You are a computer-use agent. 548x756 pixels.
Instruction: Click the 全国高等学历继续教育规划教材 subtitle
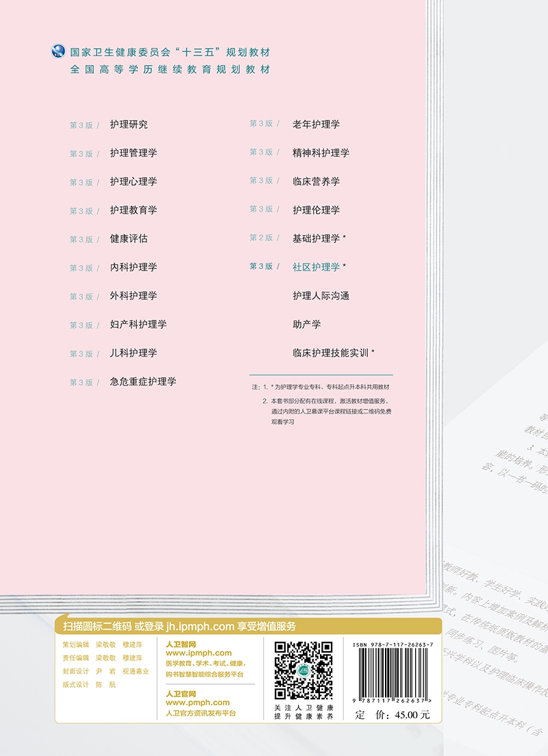(x=170, y=70)
